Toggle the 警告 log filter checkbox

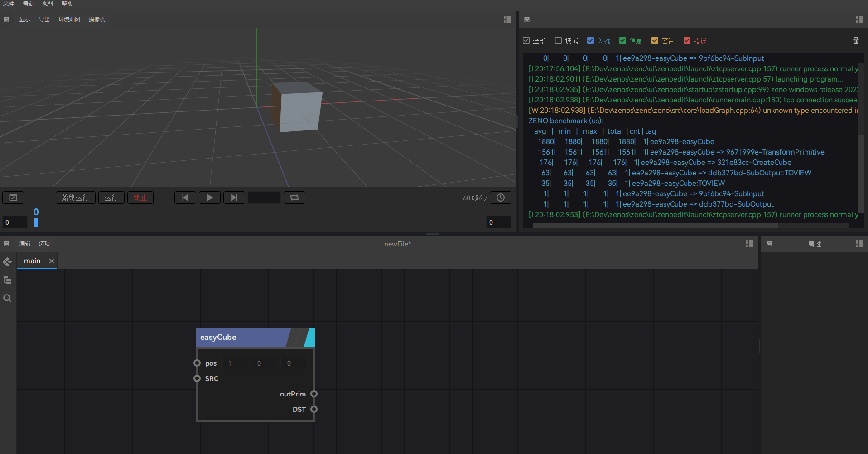point(655,41)
